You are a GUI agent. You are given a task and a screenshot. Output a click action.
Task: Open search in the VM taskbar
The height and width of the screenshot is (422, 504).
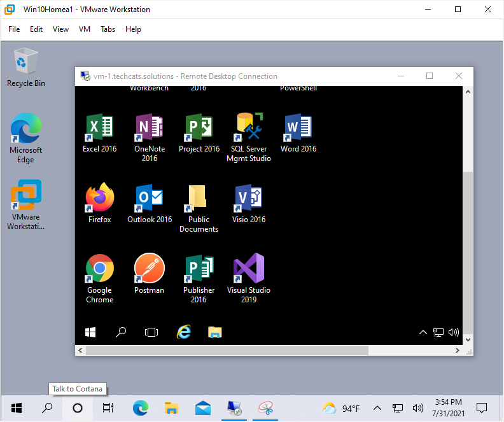(x=47, y=408)
